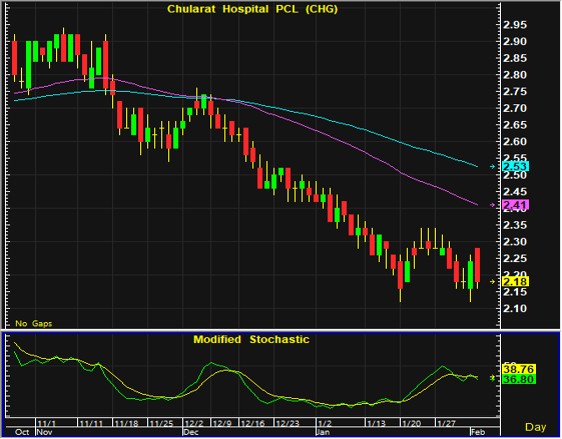
Task: Click the Nov month label
Action: [x=45, y=432]
